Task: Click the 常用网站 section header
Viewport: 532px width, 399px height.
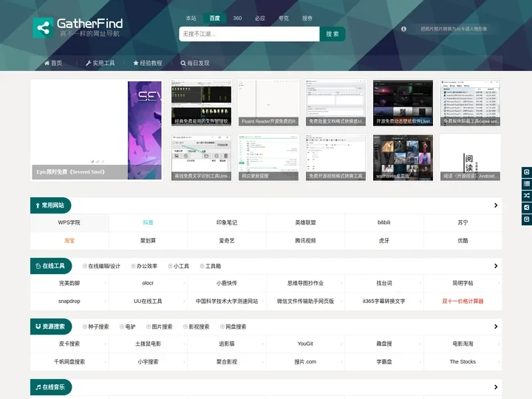Action: (50, 205)
